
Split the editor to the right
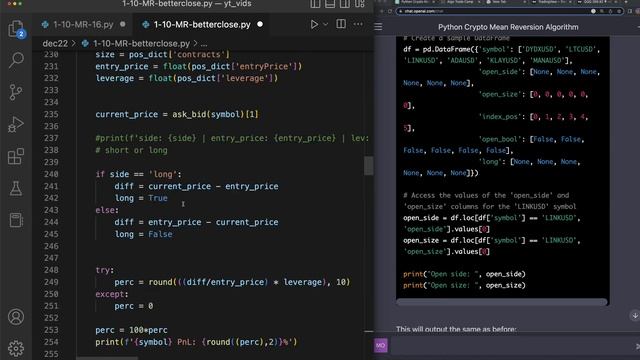click(x=341, y=24)
